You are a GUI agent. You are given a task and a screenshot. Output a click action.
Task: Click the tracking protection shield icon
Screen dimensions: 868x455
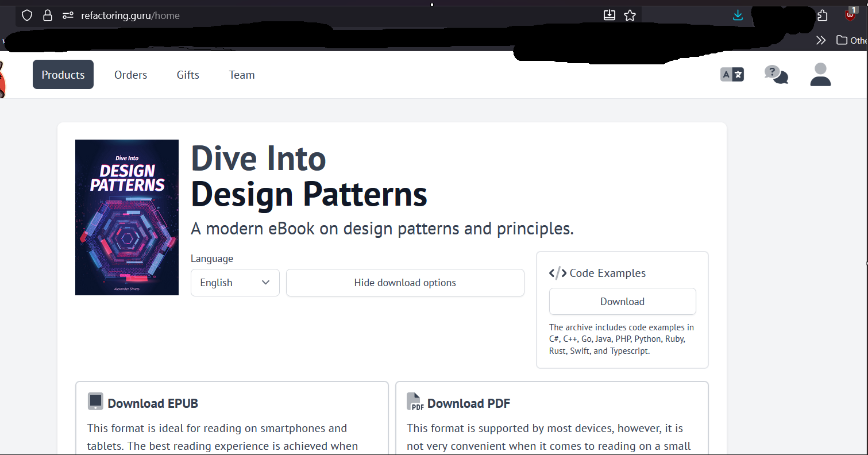27,16
